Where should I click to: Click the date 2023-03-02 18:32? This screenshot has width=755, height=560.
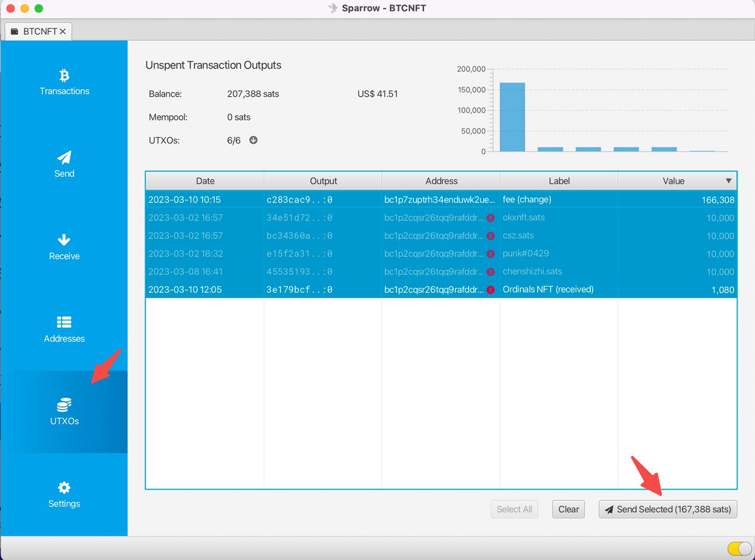point(185,254)
